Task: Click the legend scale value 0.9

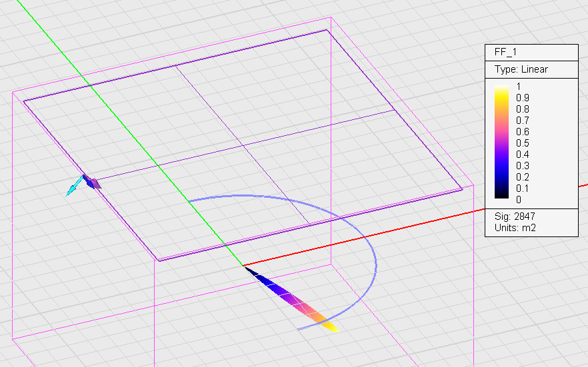Action: point(523,98)
